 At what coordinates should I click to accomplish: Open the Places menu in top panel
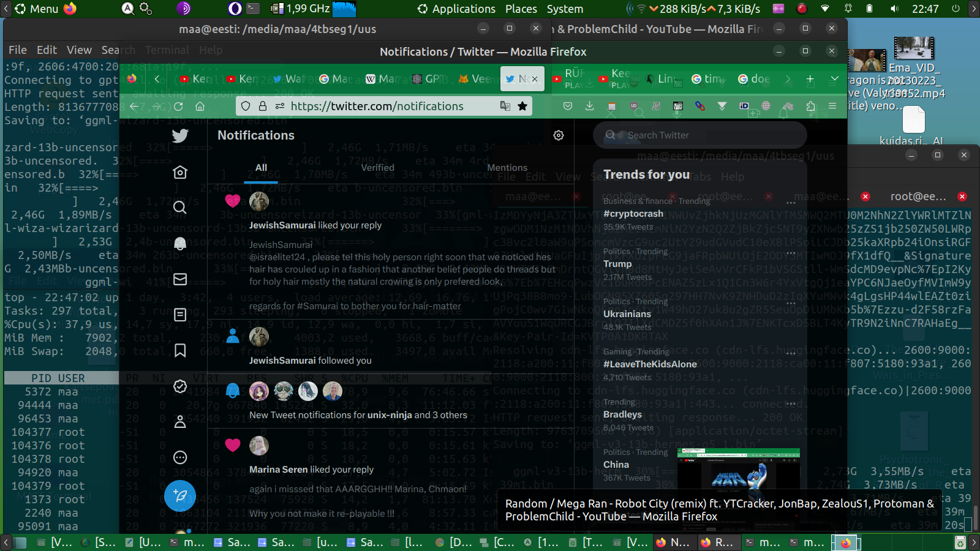pyautogui.click(x=521, y=9)
